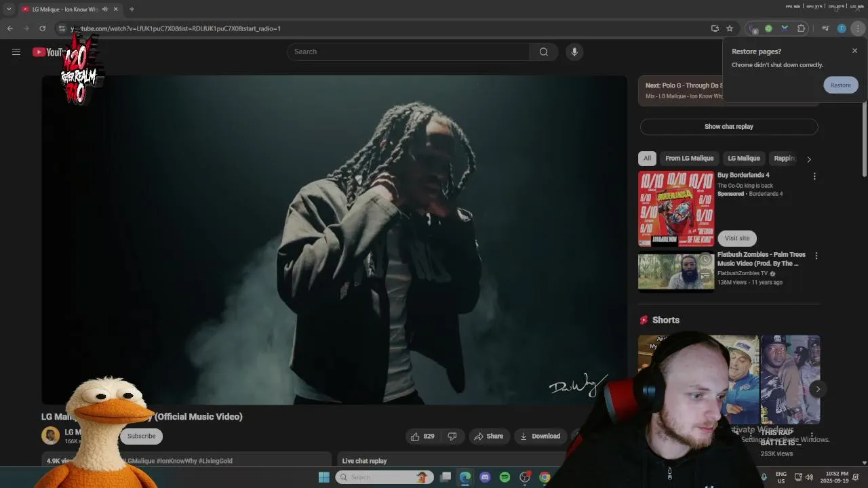Reload the page

(42, 28)
